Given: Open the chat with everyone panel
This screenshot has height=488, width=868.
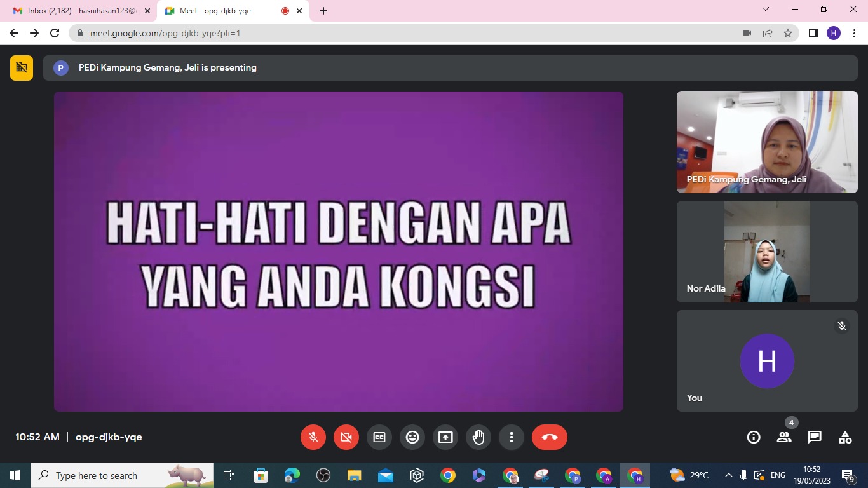Looking at the screenshot, I should tap(815, 437).
